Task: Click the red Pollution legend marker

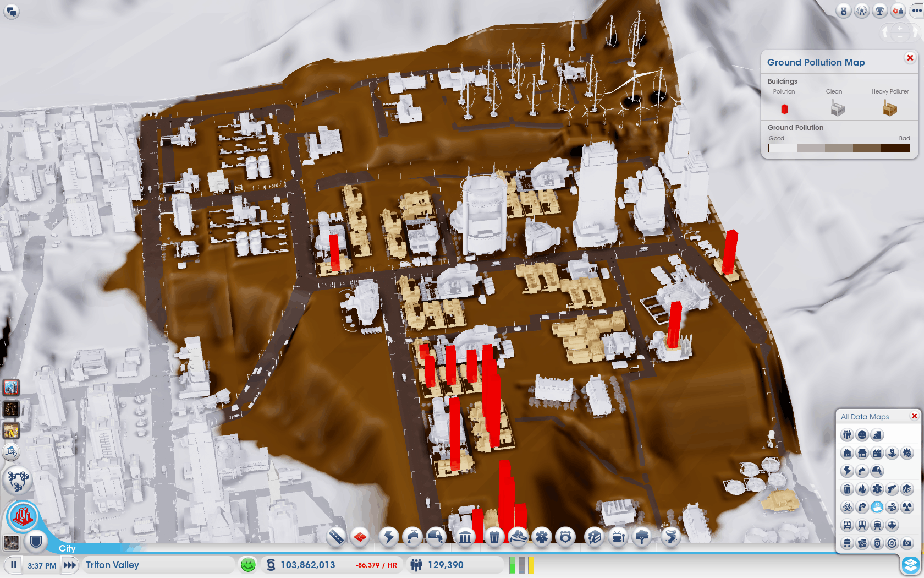Action: coord(784,109)
